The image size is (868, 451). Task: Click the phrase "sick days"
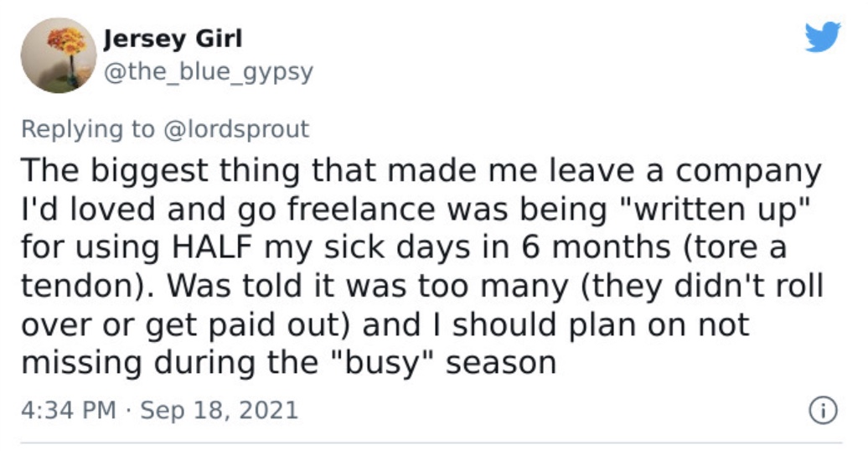pos(396,249)
